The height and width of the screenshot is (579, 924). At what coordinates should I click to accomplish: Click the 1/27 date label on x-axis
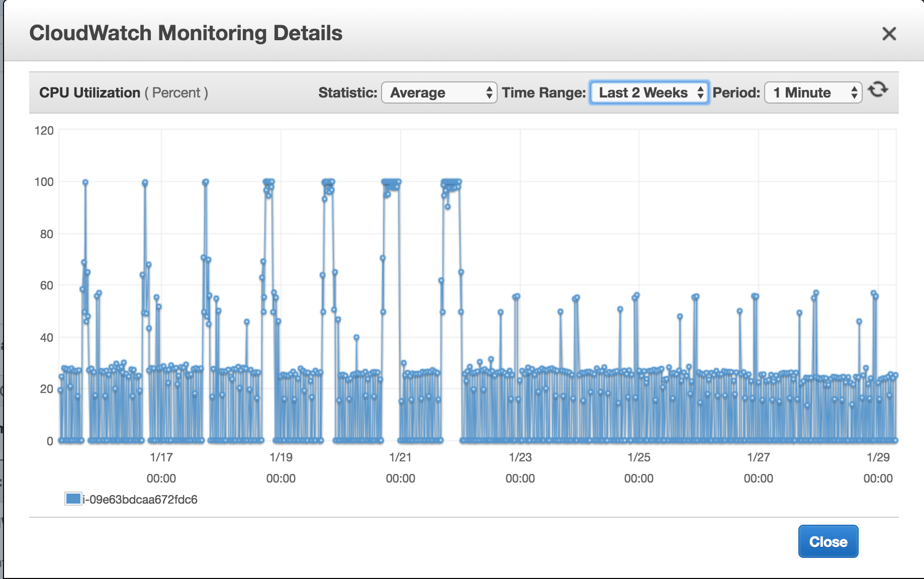click(759, 457)
